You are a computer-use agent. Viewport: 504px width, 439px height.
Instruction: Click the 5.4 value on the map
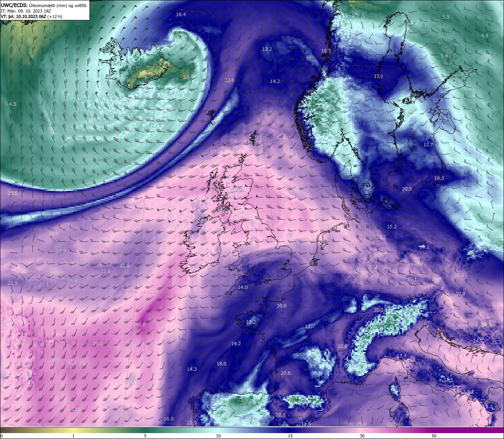(445, 56)
